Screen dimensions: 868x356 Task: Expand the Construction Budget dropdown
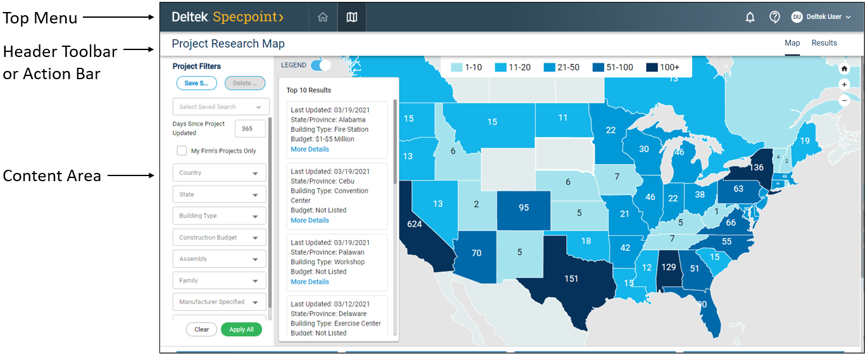[x=220, y=238]
